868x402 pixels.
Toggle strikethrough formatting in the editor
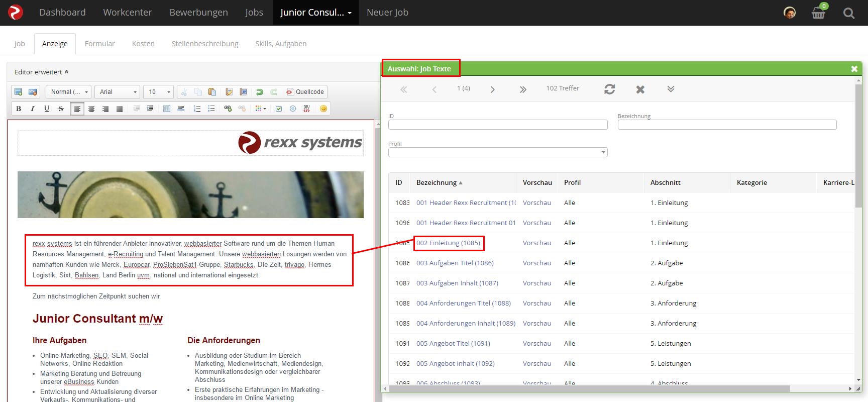point(61,109)
